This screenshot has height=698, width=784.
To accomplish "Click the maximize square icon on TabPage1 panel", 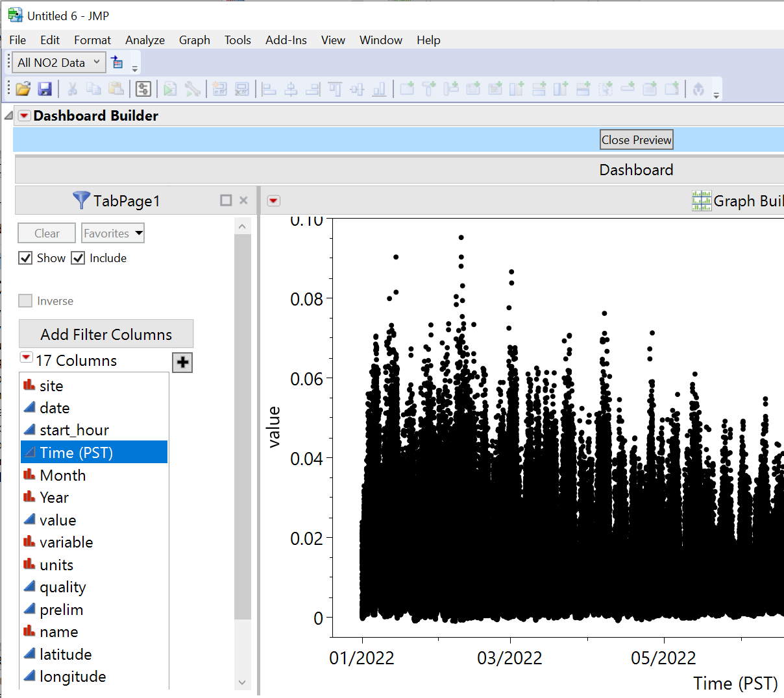I will [x=226, y=200].
